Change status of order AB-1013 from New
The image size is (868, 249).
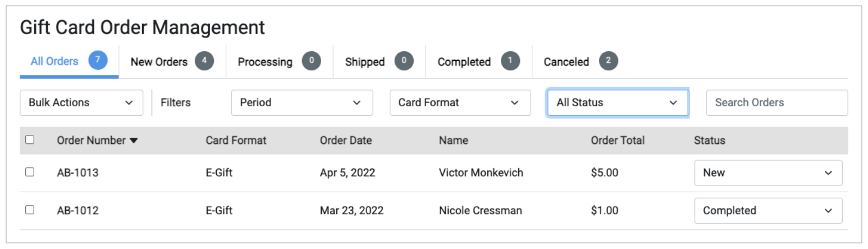pyautogui.click(x=768, y=173)
